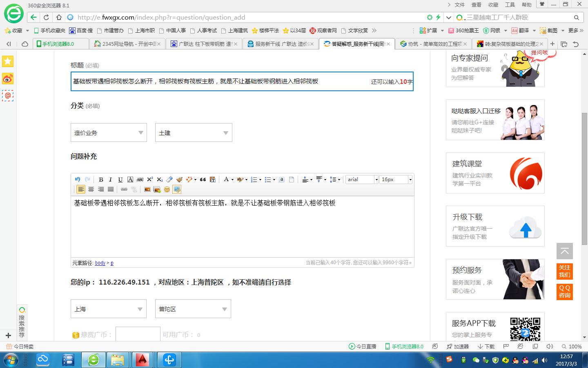Open the 向专家提问 banner
Screen dimensions: 588x368
pos(495,68)
